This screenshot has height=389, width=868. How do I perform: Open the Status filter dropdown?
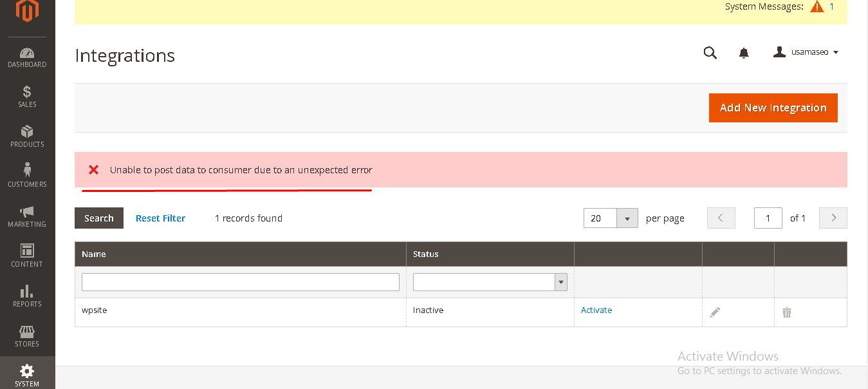[x=490, y=282]
